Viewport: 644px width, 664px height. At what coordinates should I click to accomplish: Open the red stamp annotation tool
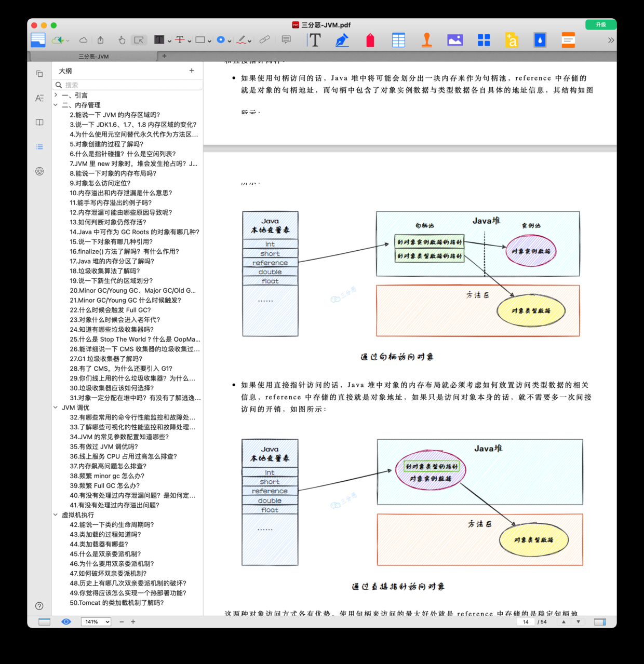[370, 39]
